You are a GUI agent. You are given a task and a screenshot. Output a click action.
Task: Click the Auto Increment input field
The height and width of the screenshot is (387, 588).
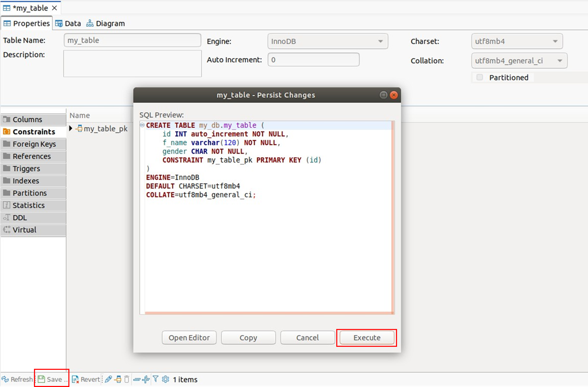tap(313, 60)
